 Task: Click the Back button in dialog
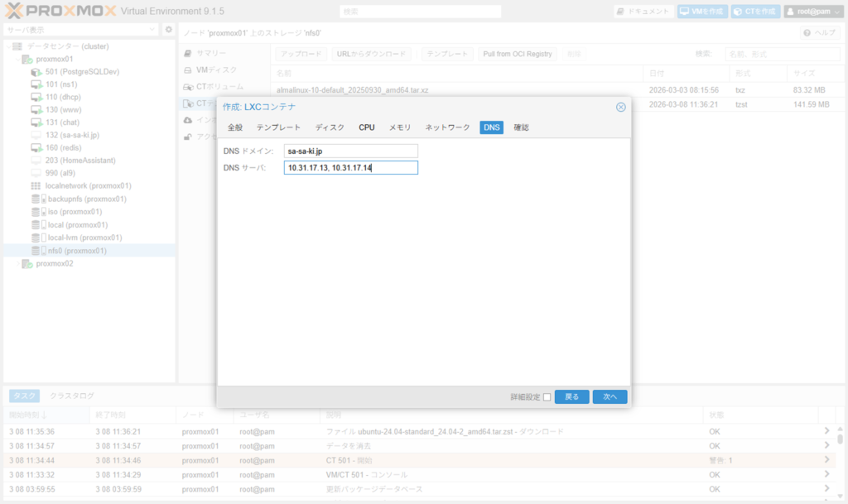[x=571, y=397]
